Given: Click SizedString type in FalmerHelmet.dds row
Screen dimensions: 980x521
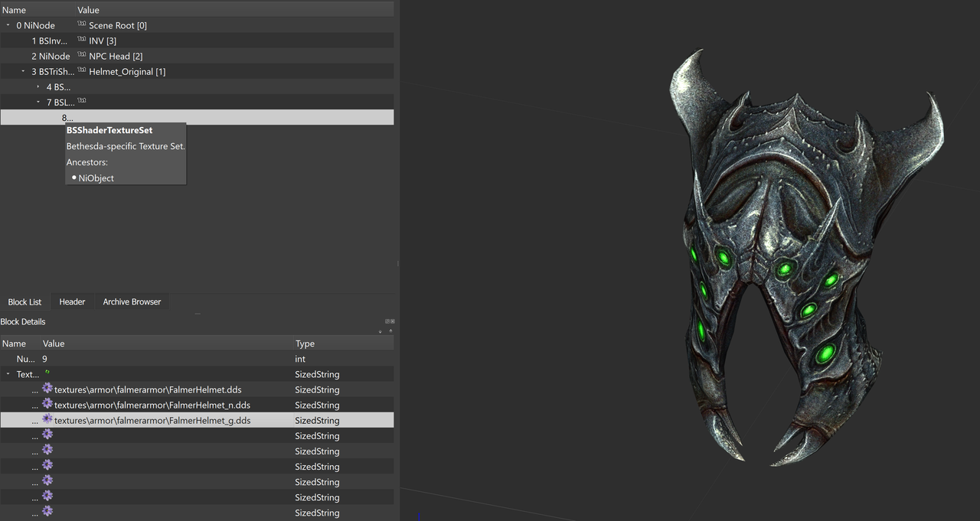Looking at the screenshot, I should [317, 389].
